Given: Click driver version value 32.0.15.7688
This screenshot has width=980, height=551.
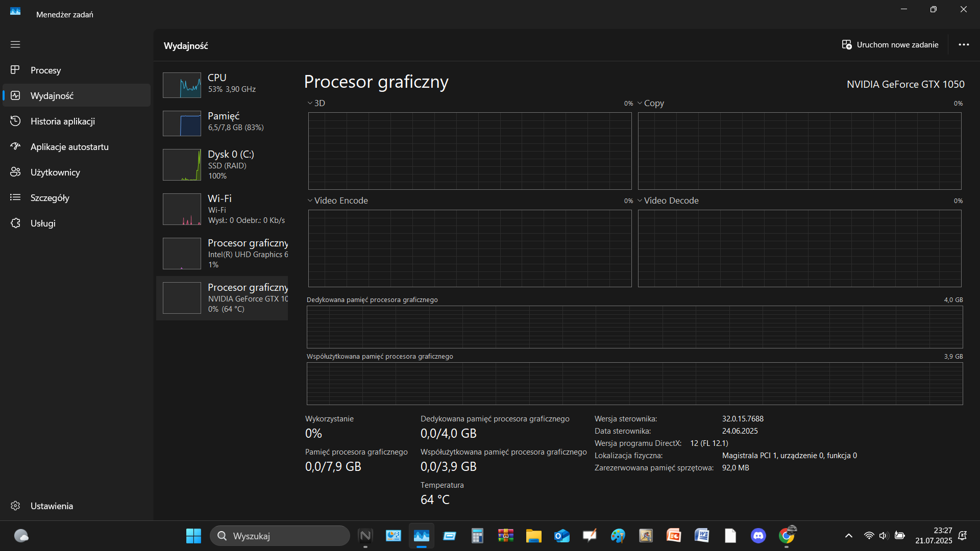Looking at the screenshot, I should tap(743, 419).
